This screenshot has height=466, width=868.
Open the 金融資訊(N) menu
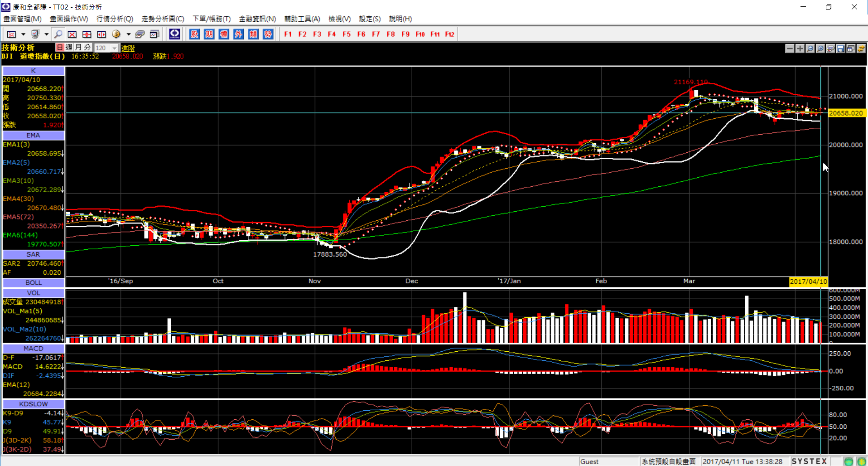(x=257, y=19)
